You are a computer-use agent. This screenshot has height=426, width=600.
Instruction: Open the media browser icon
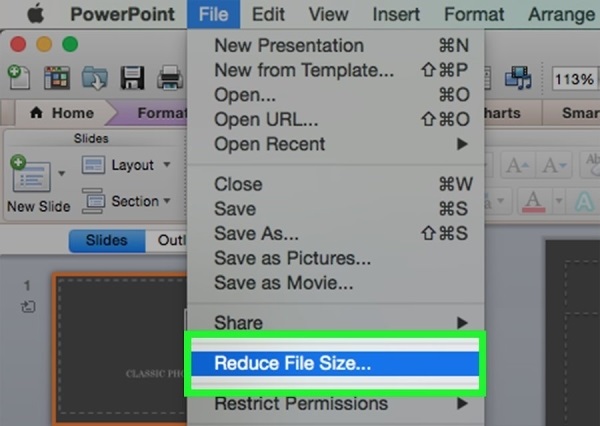(517, 77)
